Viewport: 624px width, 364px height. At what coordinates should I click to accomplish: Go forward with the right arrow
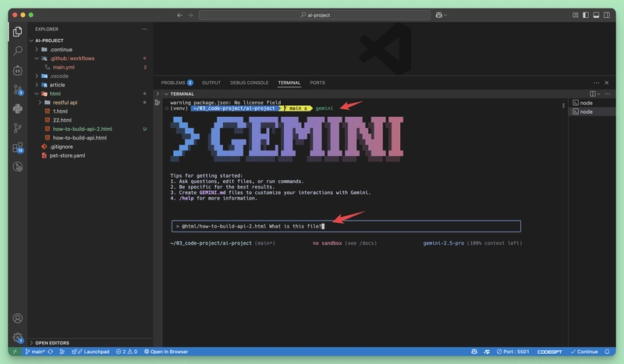190,15
